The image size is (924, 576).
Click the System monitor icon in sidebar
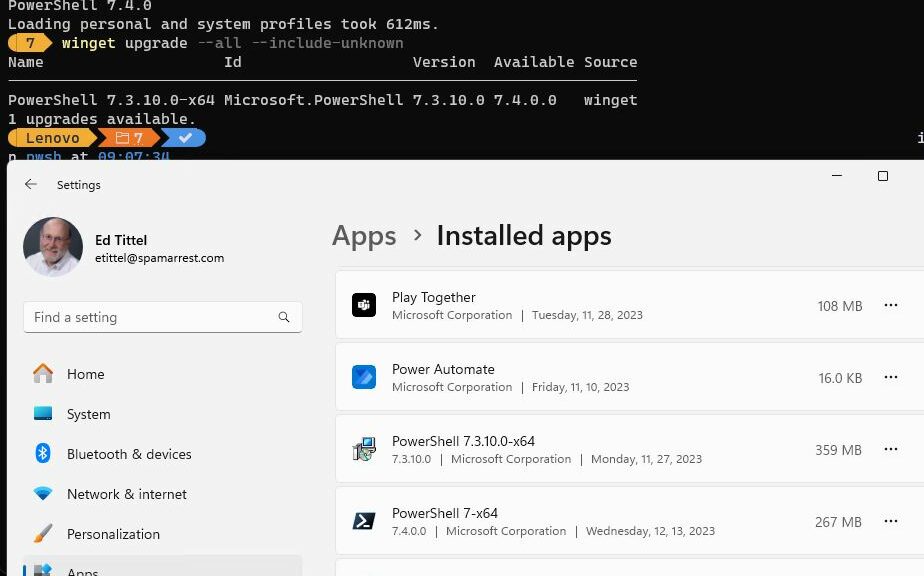[43, 413]
